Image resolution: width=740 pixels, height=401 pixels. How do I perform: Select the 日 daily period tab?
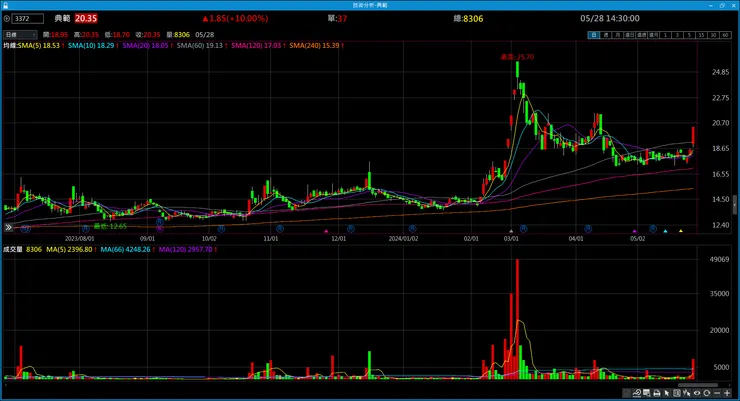tap(594, 35)
